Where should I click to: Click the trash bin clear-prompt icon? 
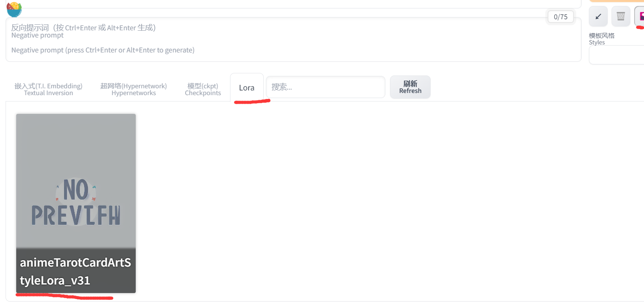coord(621,17)
